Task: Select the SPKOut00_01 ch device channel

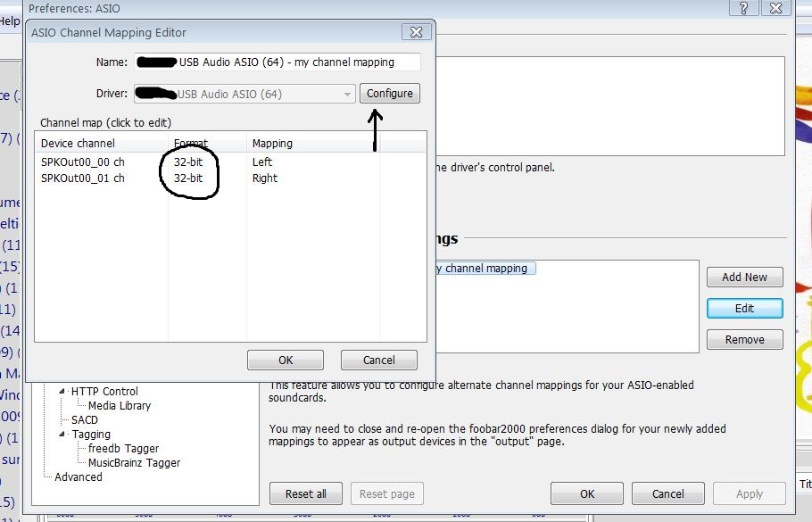Action: [x=83, y=178]
